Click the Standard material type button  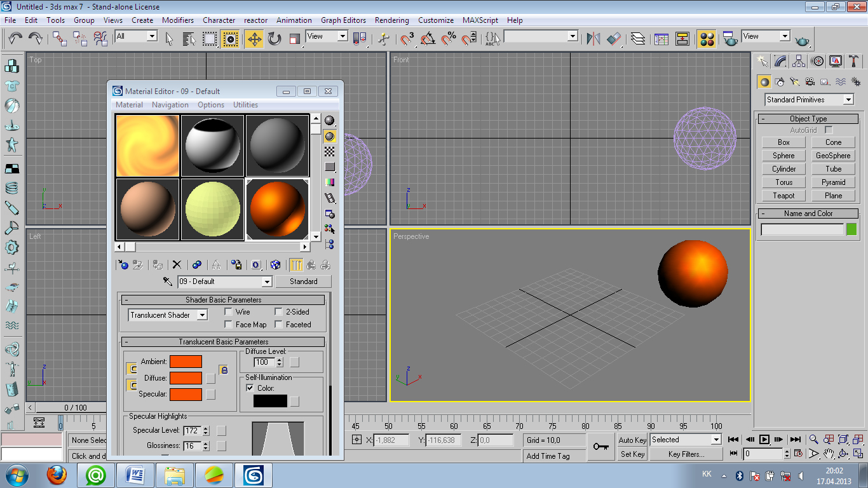(303, 281)
